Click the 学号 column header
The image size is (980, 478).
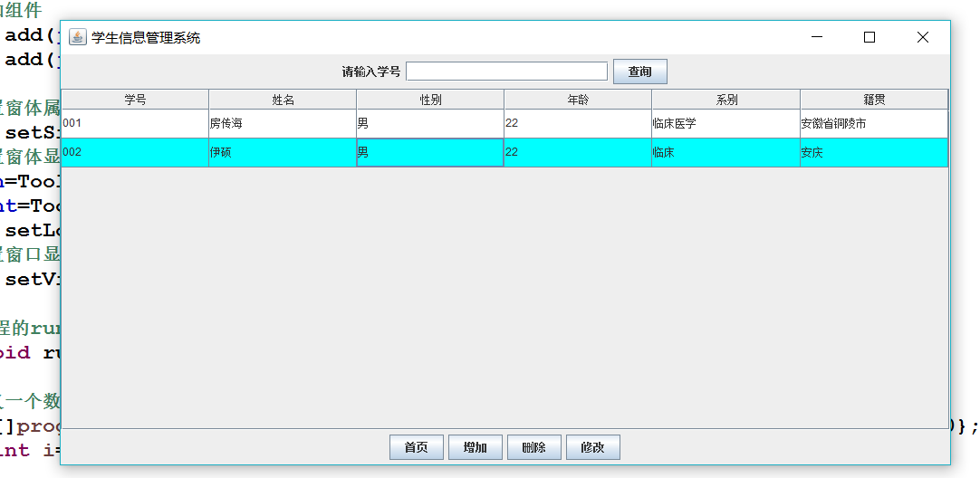[135, 100]
